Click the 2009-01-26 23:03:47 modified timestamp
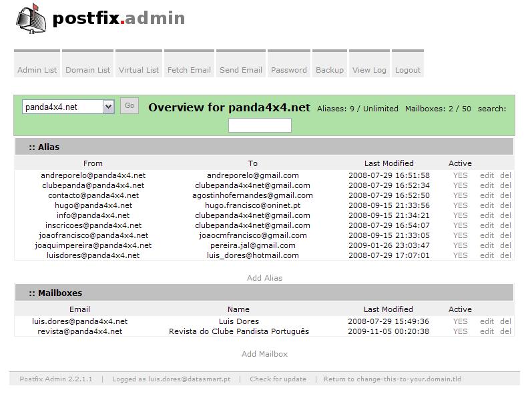Image resolution: width=532 pixels, height=396 pixels. (x=389, y=245)
